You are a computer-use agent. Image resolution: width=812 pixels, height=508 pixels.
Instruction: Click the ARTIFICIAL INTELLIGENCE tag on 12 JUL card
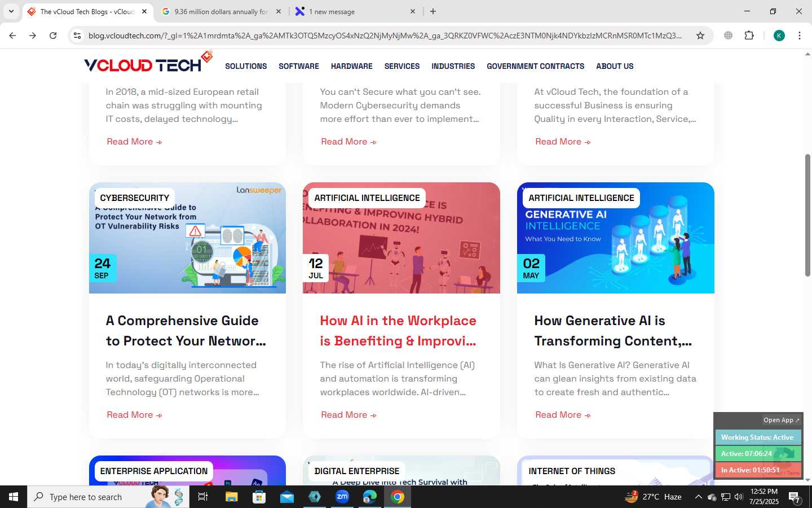(367, 198)
